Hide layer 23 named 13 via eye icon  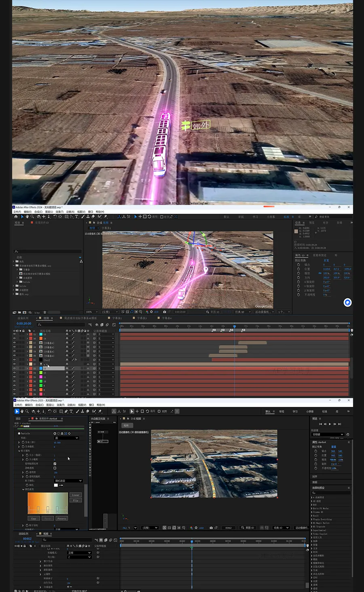[15, 368]
